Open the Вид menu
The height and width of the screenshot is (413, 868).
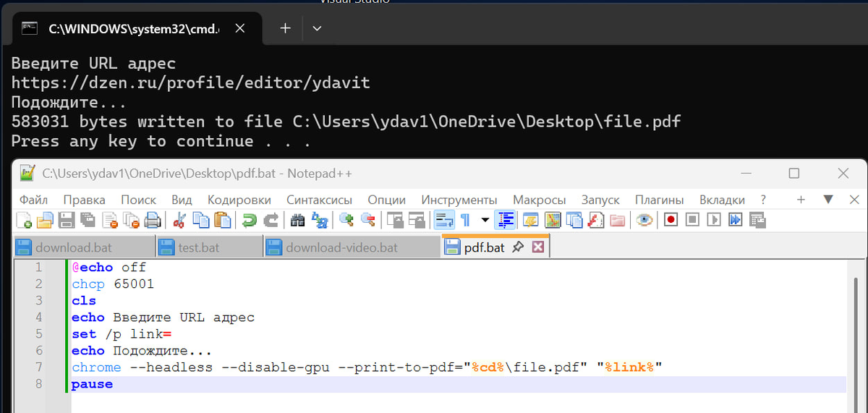pos(182,200)
